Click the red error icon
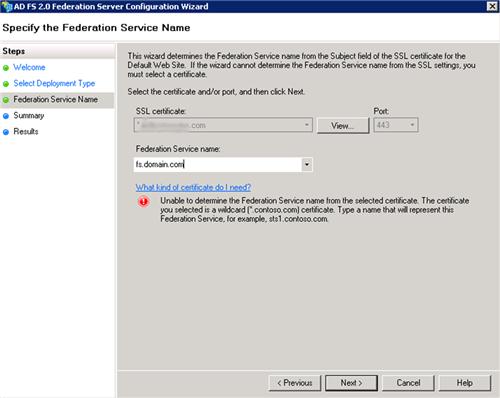The height and width of the screenshot is (398, 500). tap(144, 201)
